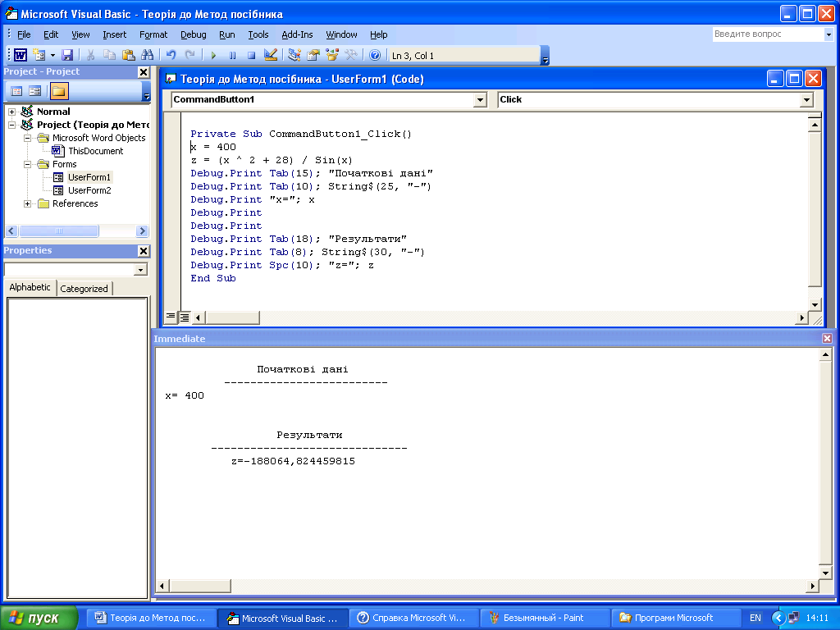The image size is (840, 630).
Task: Click the View Microsoft Word icon
Action: (21, 55)
